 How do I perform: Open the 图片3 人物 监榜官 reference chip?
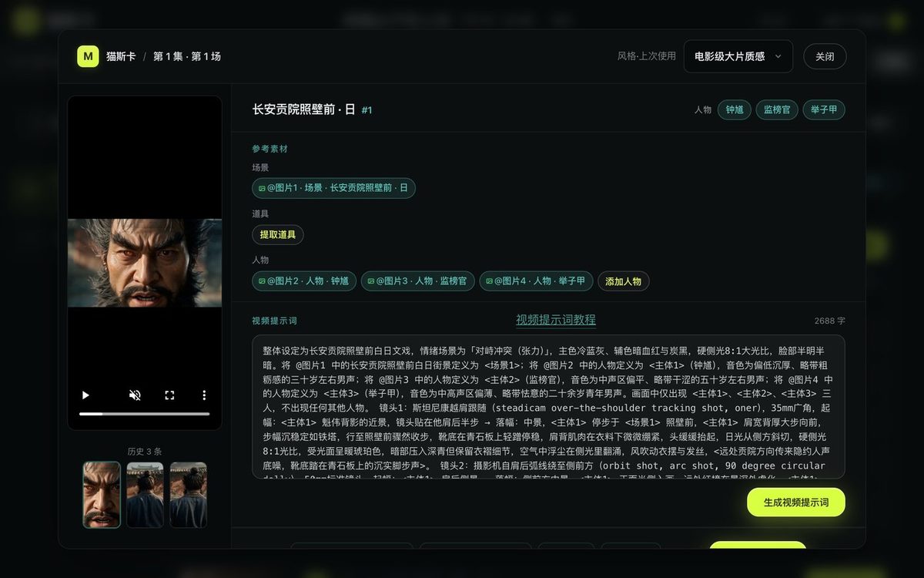417,281
